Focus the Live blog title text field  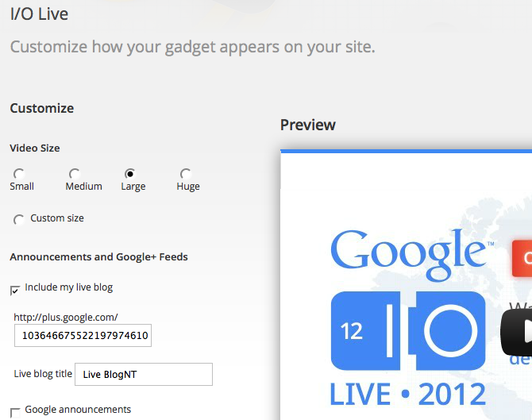point(143,374)
